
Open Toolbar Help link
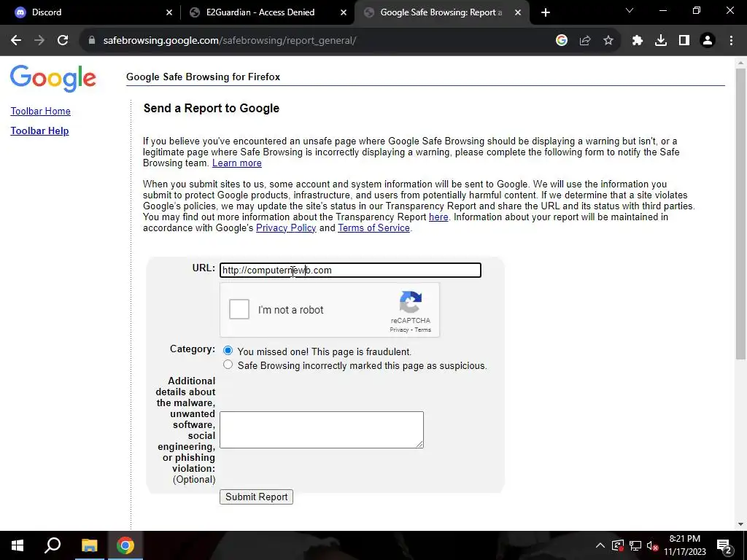click(x=39, y=131)
